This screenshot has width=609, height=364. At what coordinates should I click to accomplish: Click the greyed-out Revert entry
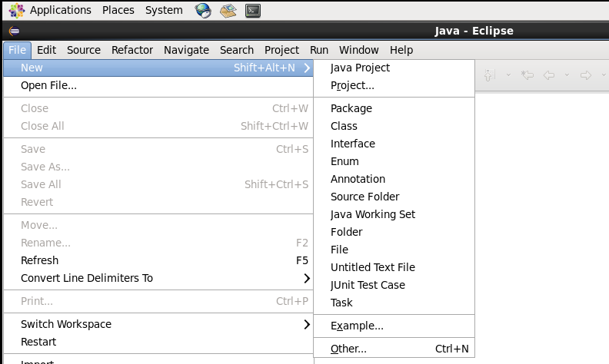(x=158, y=202)
